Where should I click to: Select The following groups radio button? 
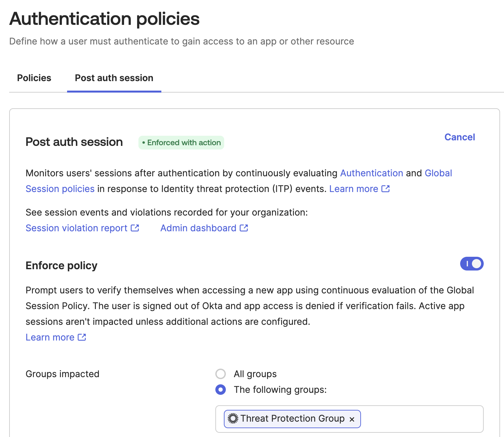221,390
